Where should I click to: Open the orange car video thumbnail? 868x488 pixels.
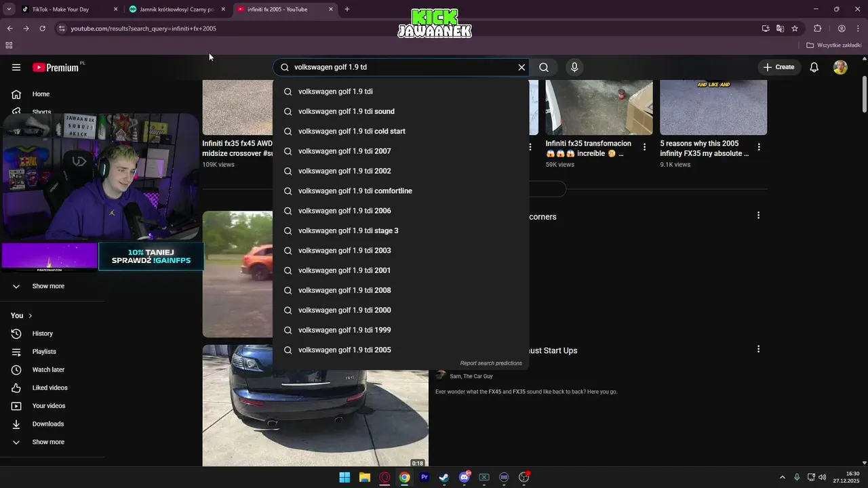(x=237, y=274)
